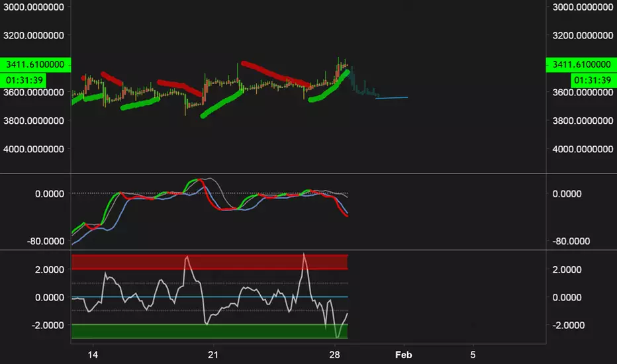Click the 3200.0000000 label on right price axis

click(x=583, y=36)
